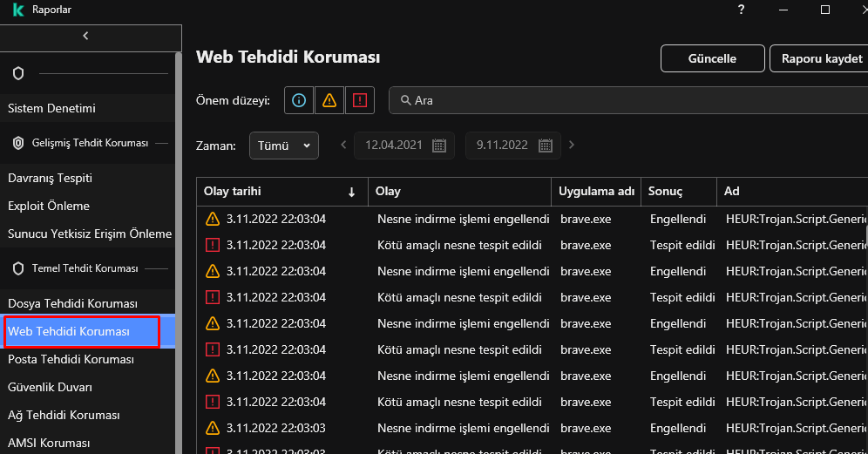
Task: Go to previous date range arrow
Action: [x=343, y=145]
